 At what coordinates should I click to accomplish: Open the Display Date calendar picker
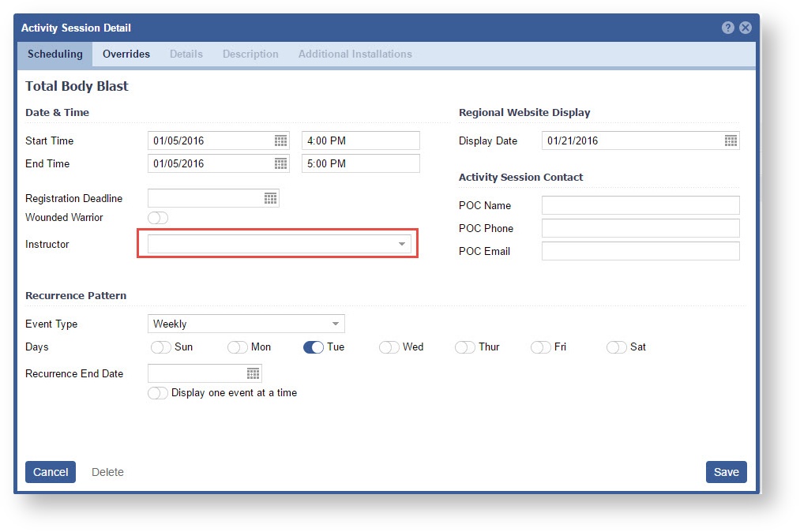pyautogui.click(x=731, y=140)
